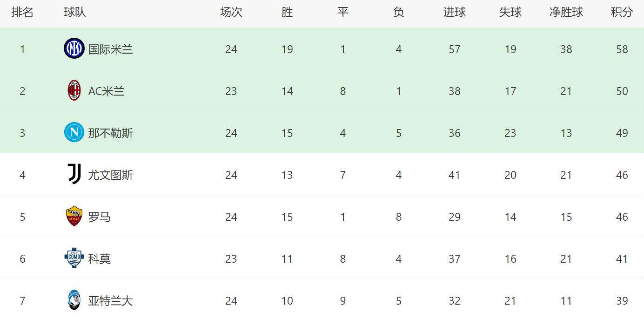Open the 亚特兰大 team name link
This screenshot has width=644, height=320.
[x=110, y=300]
